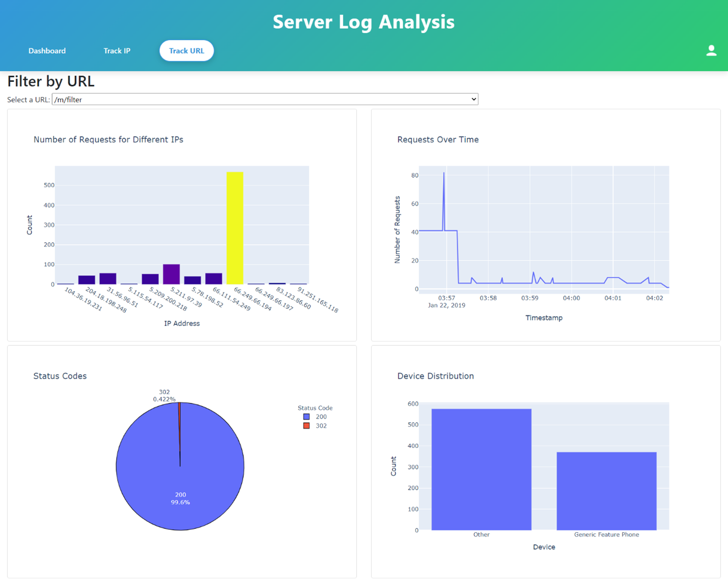Screen dimensions: 728x582
Task: Click the red 302 legend color swatch
Action: tap(306, 426)
